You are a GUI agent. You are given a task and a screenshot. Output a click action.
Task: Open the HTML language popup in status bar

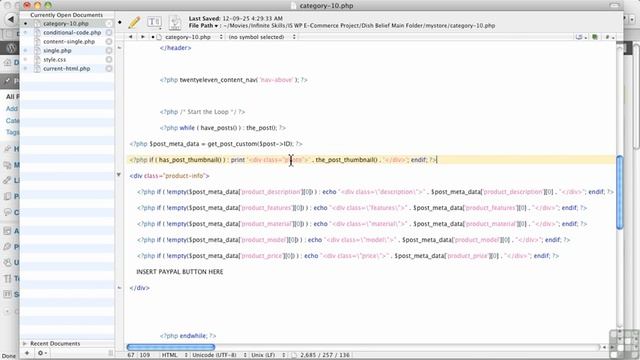pos(174,355)
